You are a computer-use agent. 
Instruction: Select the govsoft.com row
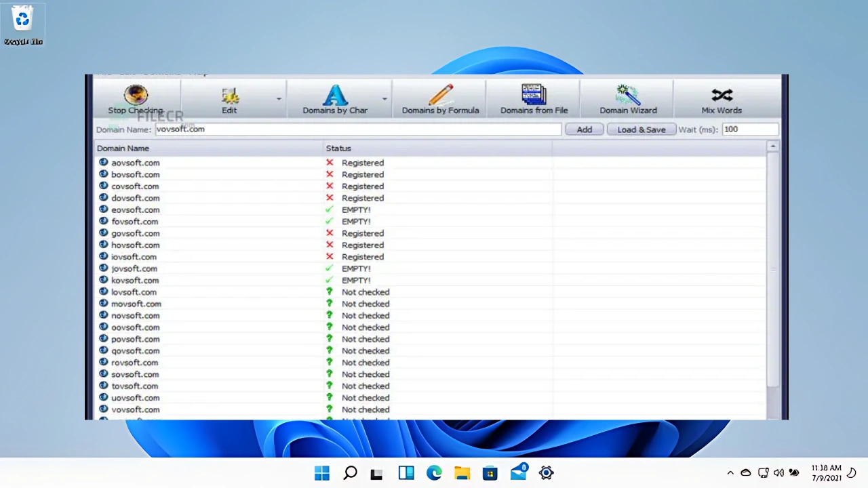click(x=431, y=233)
